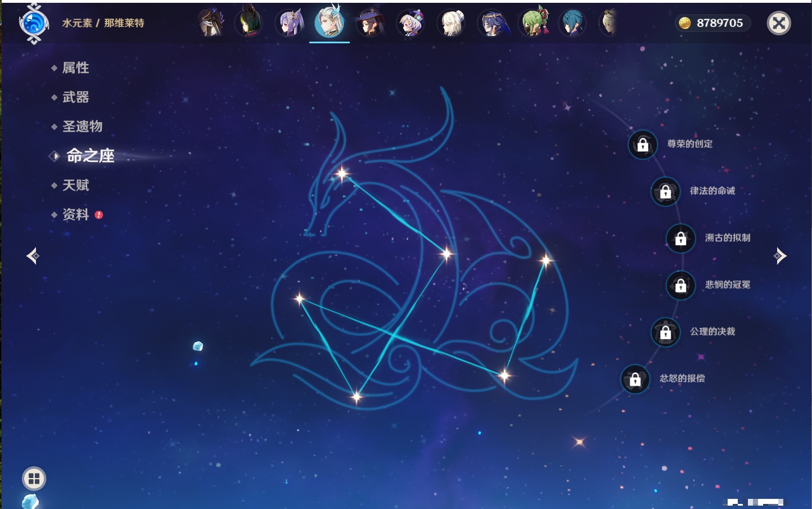812x509 pixels.
Task: Open the 属性 attributes page
Action: [75, 68]
